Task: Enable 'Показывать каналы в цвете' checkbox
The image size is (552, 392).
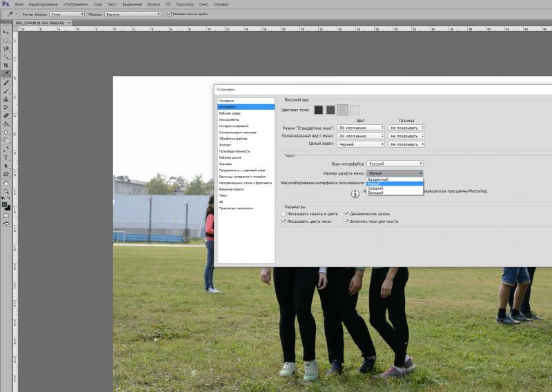Action: tap(283, 214)
